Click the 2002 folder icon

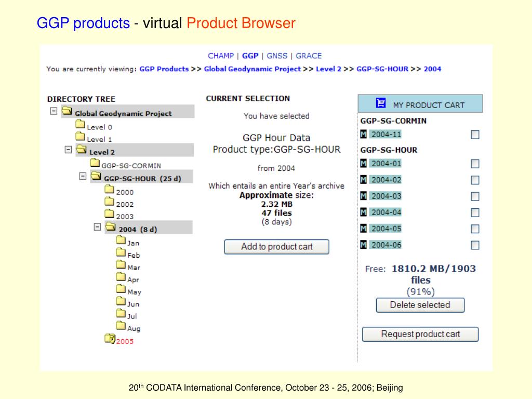pos(109,202)
